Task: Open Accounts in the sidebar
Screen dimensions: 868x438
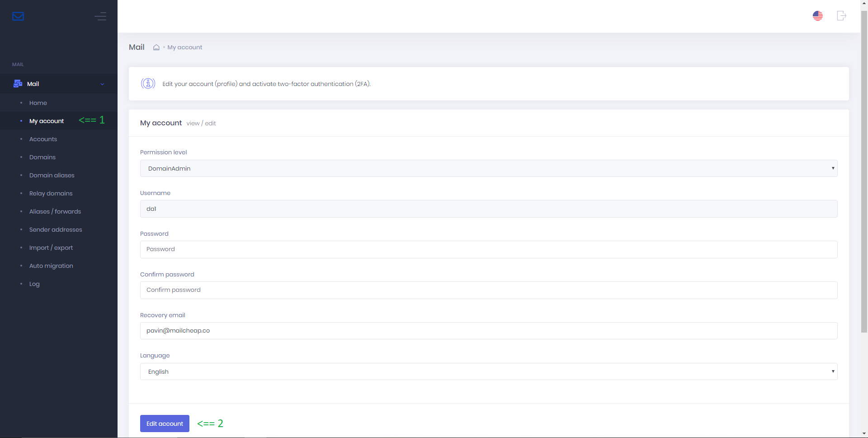Action: [x=43, y=139]
